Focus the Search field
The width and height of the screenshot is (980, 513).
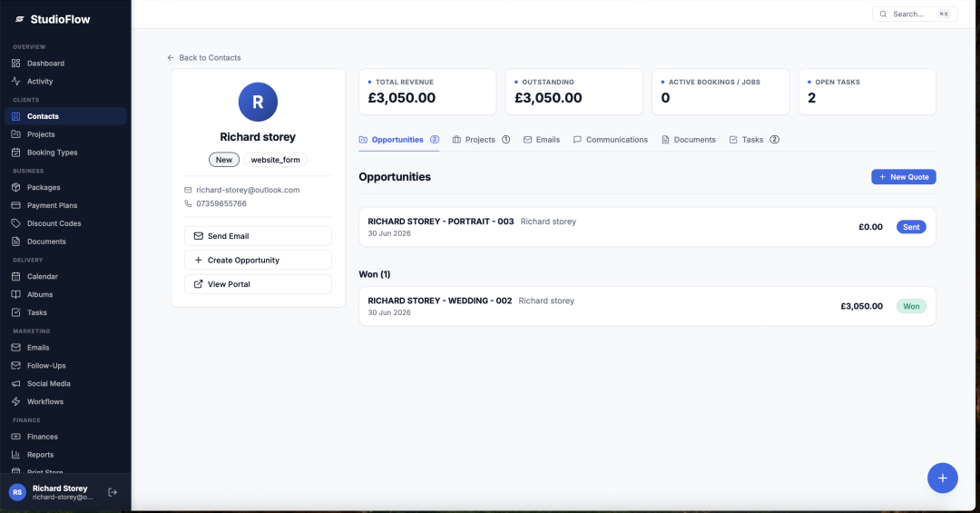pyautogui.click(x=915, y=14)
